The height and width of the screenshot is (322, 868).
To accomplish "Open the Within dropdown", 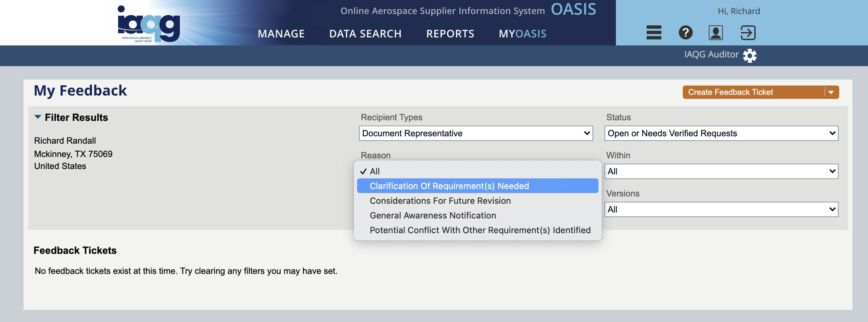I will click(721, 171).
